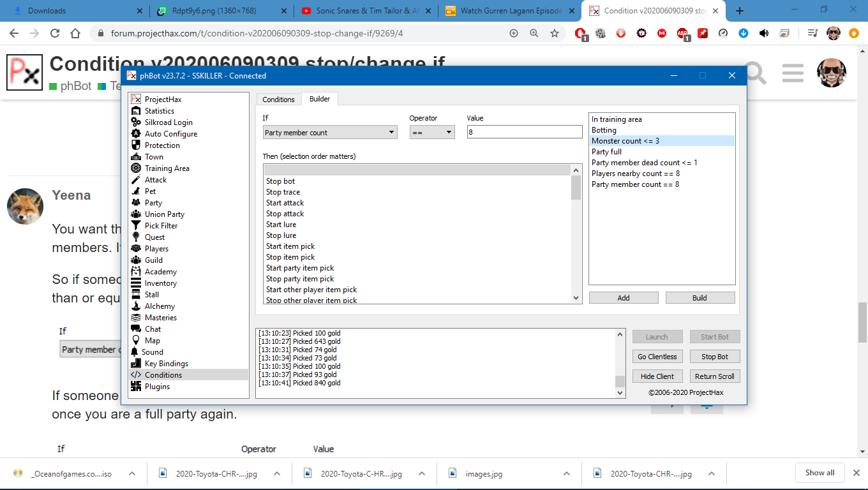This screenshot has height=490, width=868.
Task: Click the Build button
Action: click(700, 298)
